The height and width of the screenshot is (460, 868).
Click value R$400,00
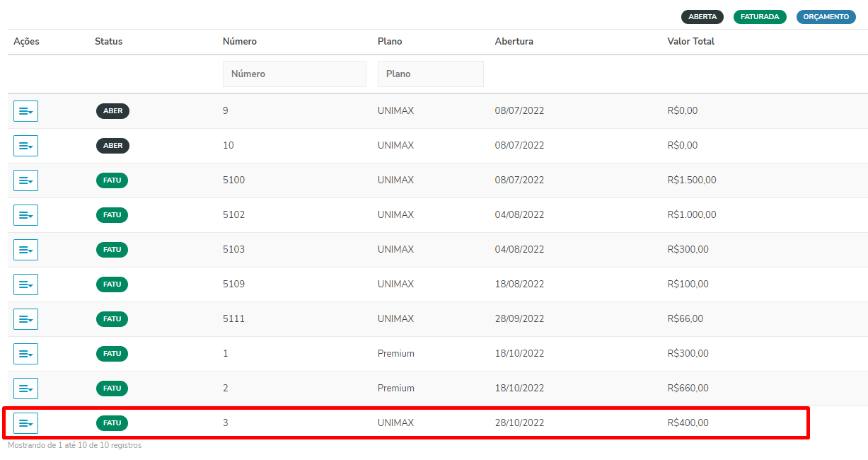pos(688,423)
